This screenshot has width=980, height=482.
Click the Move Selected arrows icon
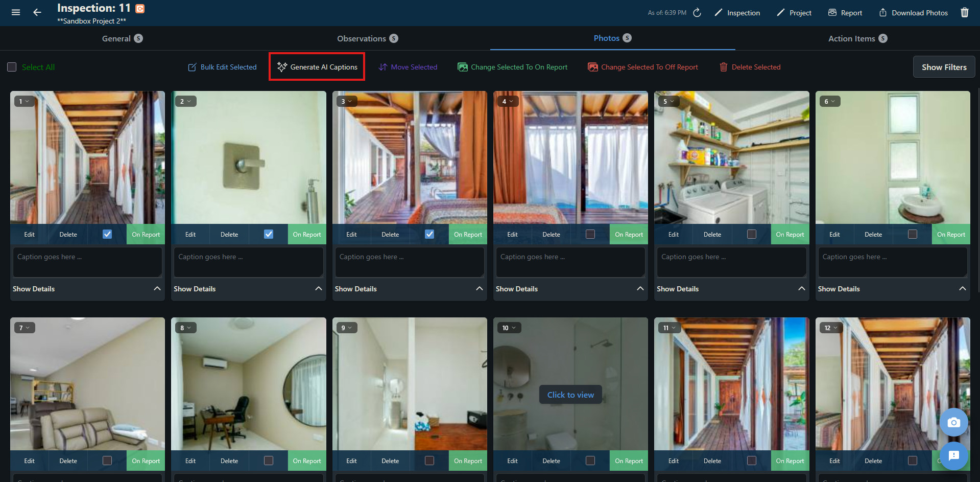pyautogui.click(x=383, y=67)
